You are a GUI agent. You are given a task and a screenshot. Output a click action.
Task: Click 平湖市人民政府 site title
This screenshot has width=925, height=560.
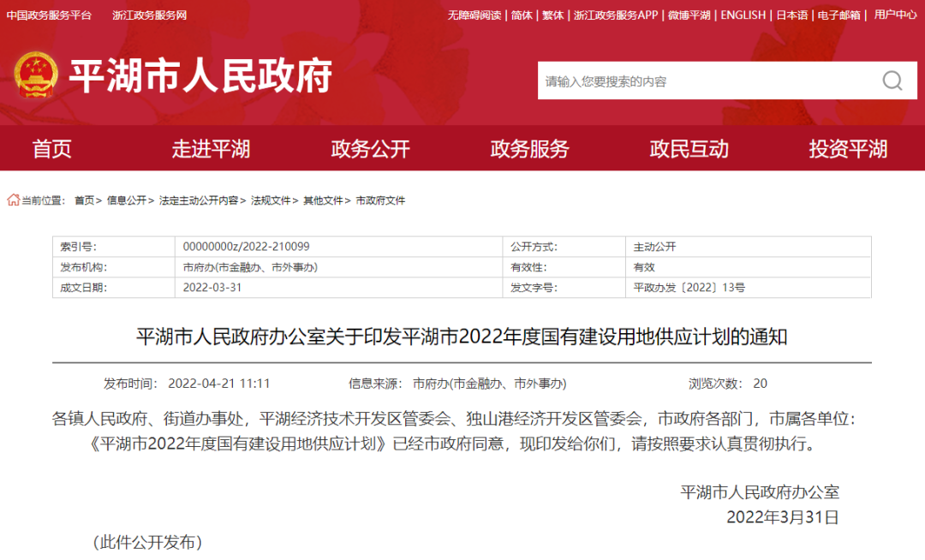tap(200, 75)
